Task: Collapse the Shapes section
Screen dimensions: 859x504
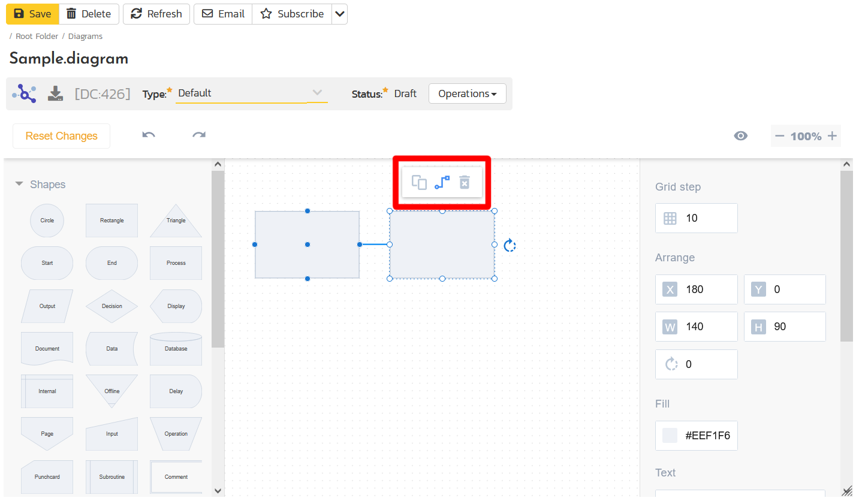Action: pos(19,184)
